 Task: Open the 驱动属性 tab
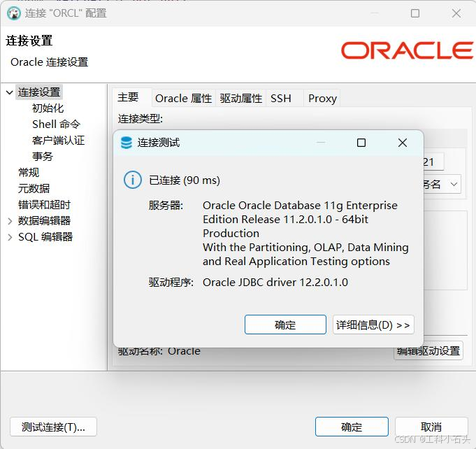pos(241,99)
